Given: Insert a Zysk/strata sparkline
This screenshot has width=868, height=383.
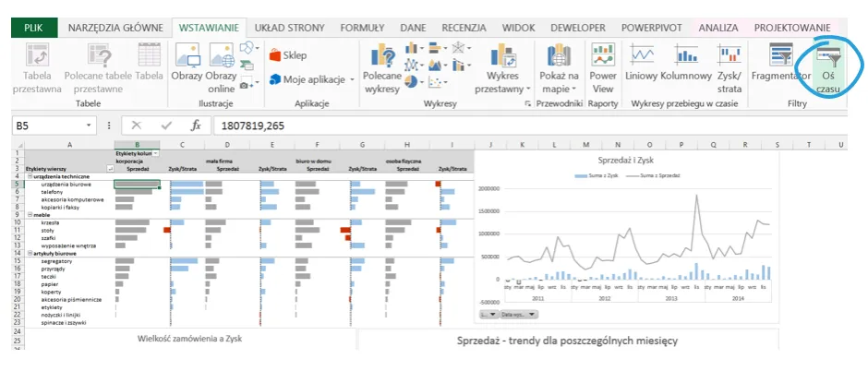Looking at the screenshot, I should [729, 67].
